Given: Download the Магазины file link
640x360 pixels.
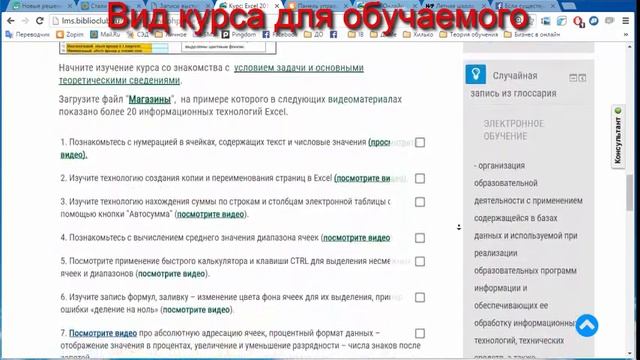Looking at the screenshot, I should [x=150, y=99].
